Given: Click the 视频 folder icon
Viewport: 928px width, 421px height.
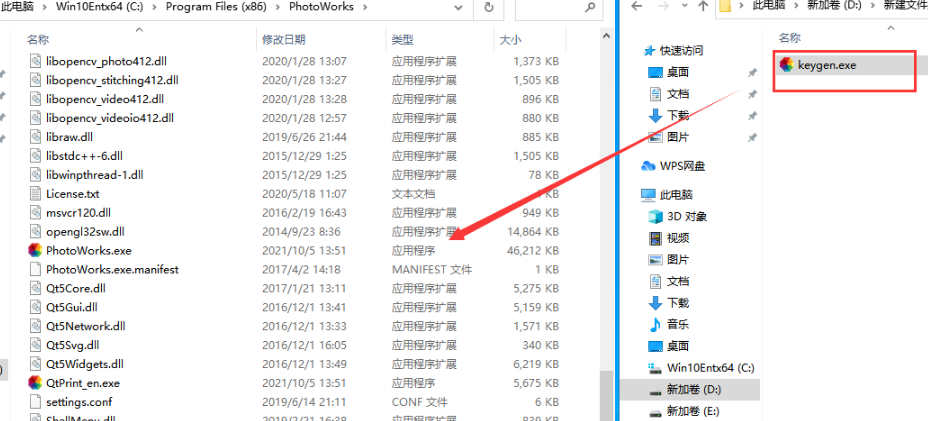Looking at the screenshot, I should pyautogui.click(x=655, y=238).
